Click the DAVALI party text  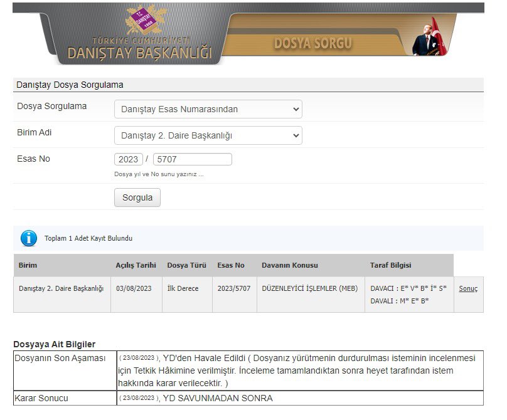(x=399, y=301)
